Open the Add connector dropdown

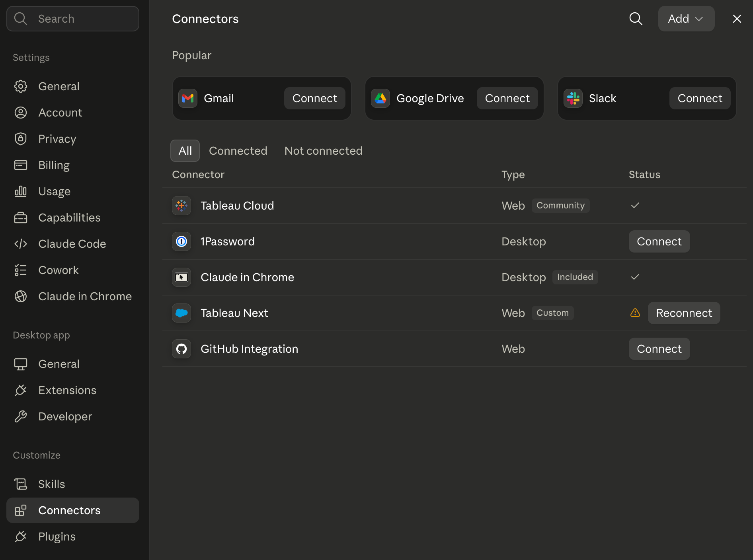[x=686, y=19]
